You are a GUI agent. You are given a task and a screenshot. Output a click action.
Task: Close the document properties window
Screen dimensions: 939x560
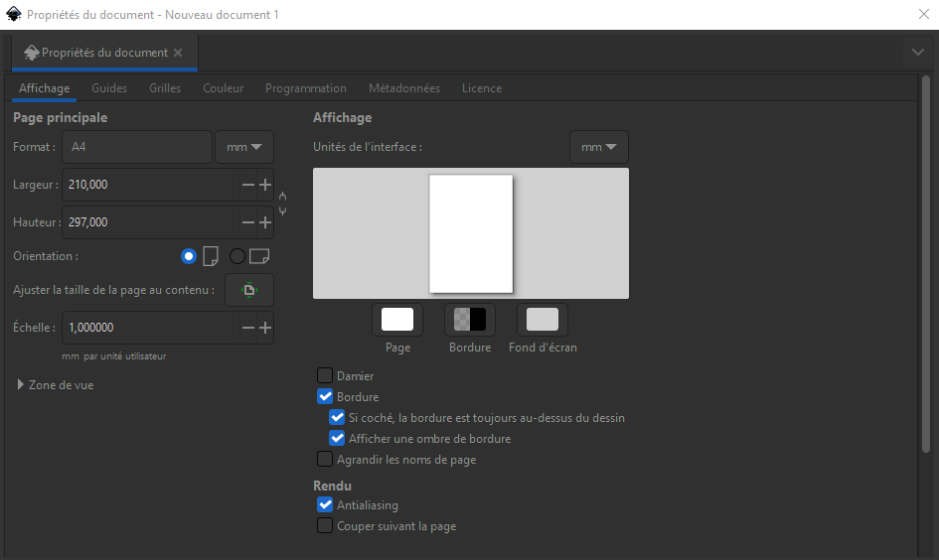click(924, 14)
